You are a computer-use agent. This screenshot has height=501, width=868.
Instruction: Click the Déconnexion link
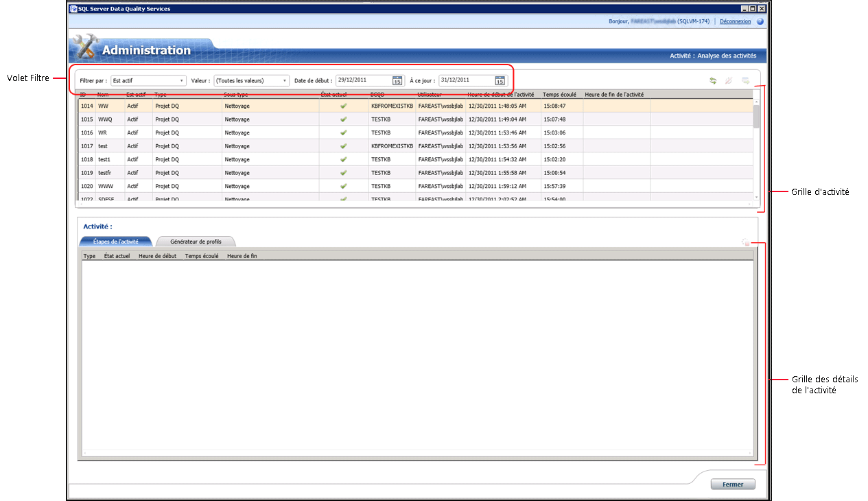tap(735, 21)
